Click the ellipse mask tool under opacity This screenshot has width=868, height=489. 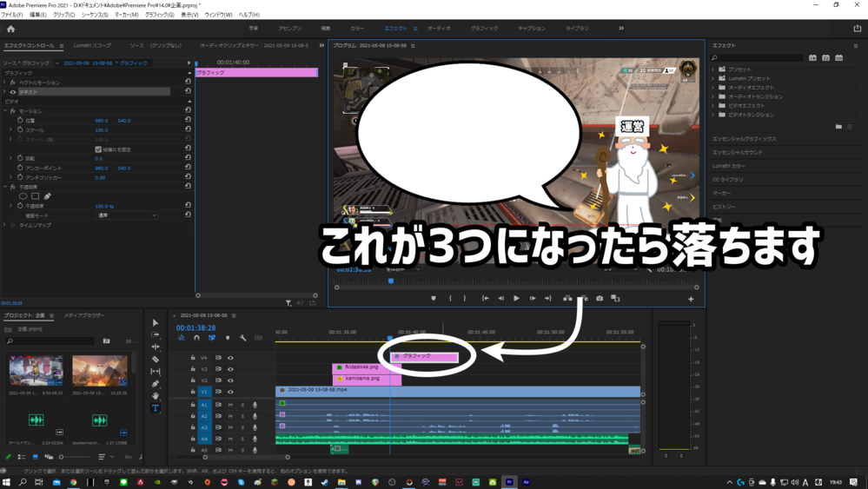(23, 195)
